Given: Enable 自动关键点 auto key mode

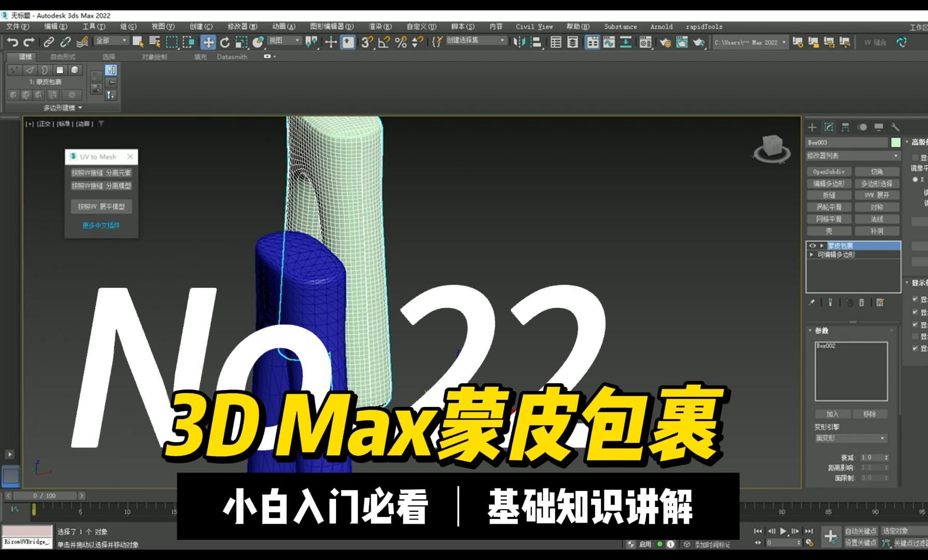Looking at the screenshot, I should tap(861, 531).
